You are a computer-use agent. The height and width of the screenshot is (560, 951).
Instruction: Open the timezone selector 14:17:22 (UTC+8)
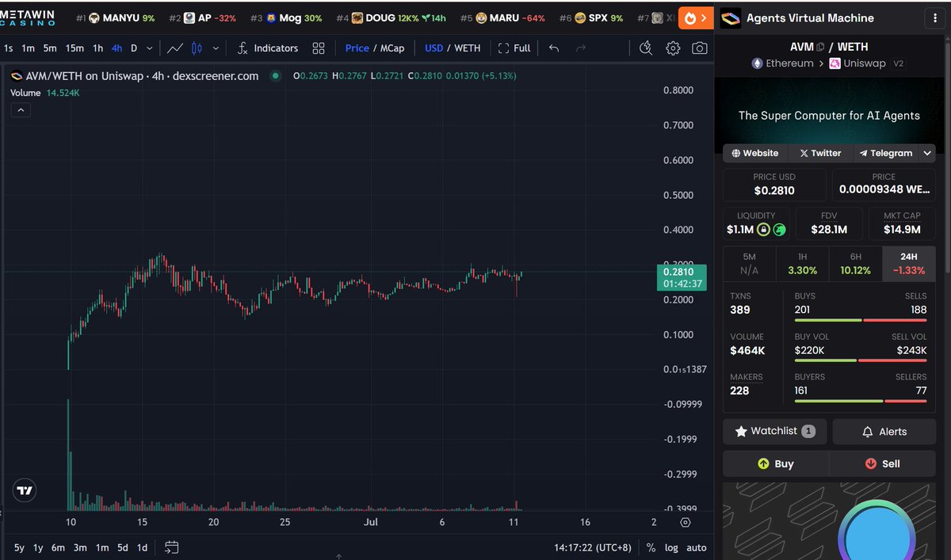click(x=594, y=547)
